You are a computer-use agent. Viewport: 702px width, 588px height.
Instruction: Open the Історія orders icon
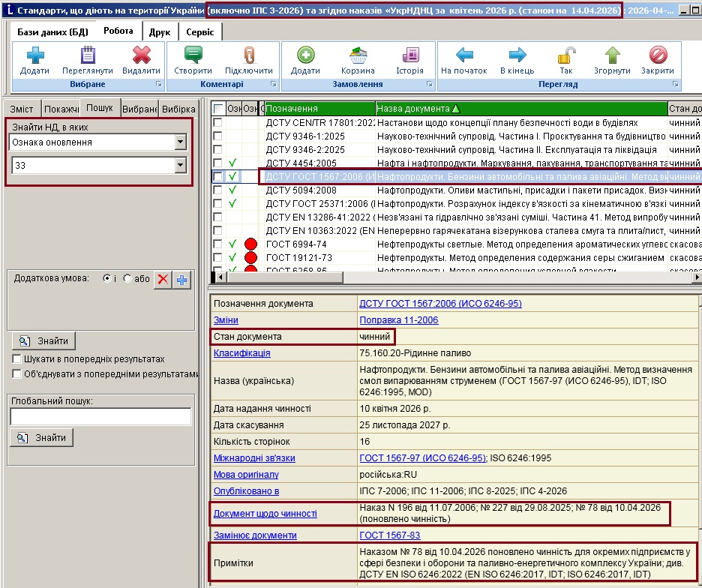(x=409, y=55)
